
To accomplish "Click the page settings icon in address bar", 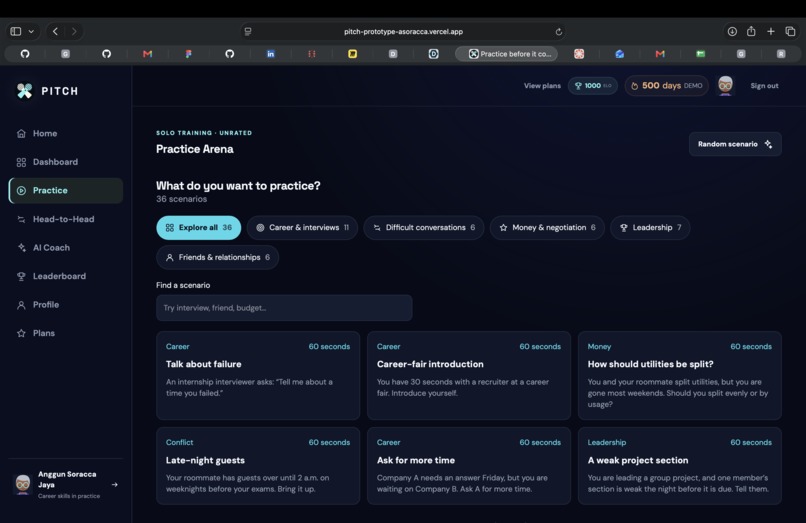I will pyautogui.click(x=248, y=31).
